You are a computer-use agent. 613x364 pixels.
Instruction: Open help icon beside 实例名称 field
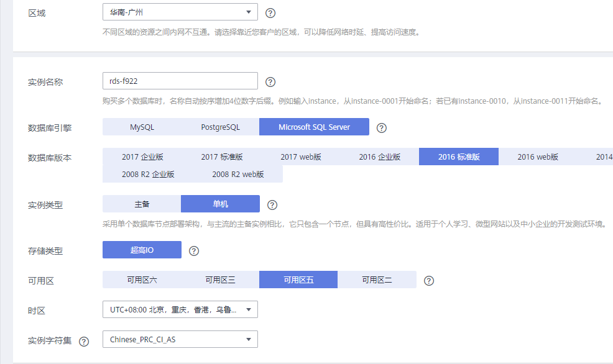point(270,81)
